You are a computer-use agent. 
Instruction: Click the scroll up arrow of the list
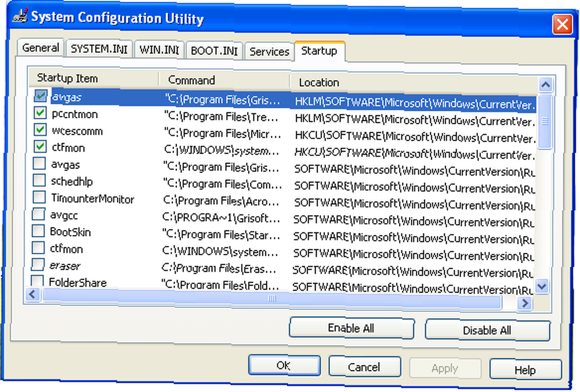546,85
